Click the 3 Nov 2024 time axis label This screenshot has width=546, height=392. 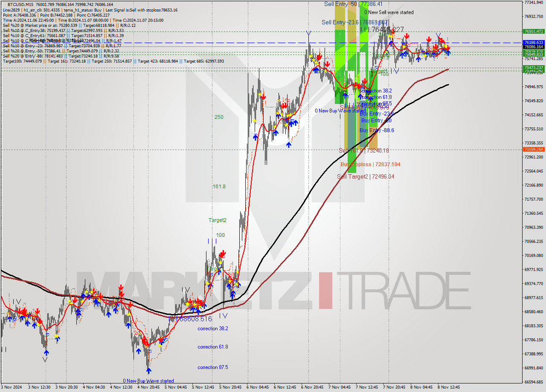[12, 387]
